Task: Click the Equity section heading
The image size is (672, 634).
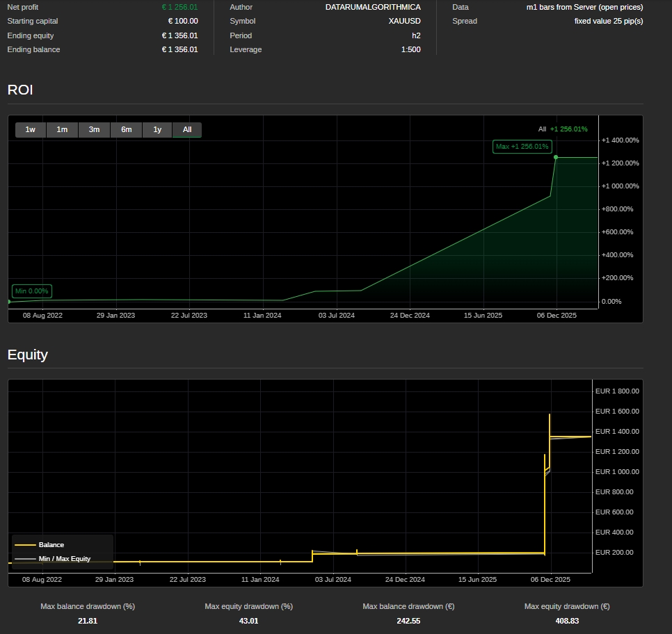Action: 27,355
